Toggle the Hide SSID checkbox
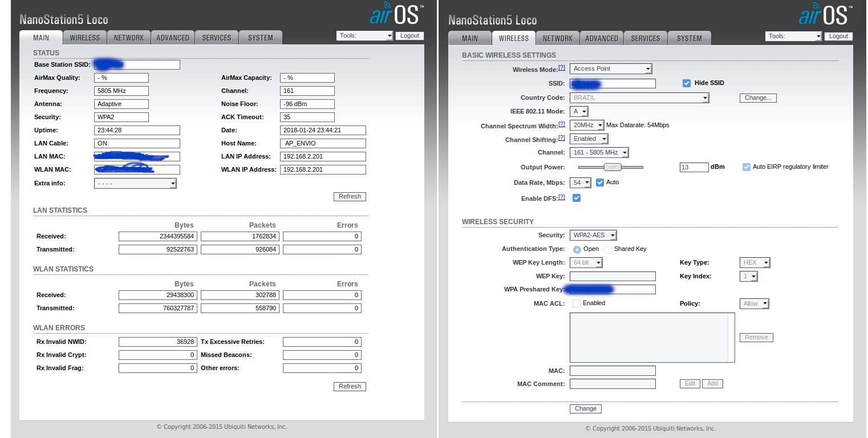Viewport: 868px width, 438px height. [x=687, y=83]
